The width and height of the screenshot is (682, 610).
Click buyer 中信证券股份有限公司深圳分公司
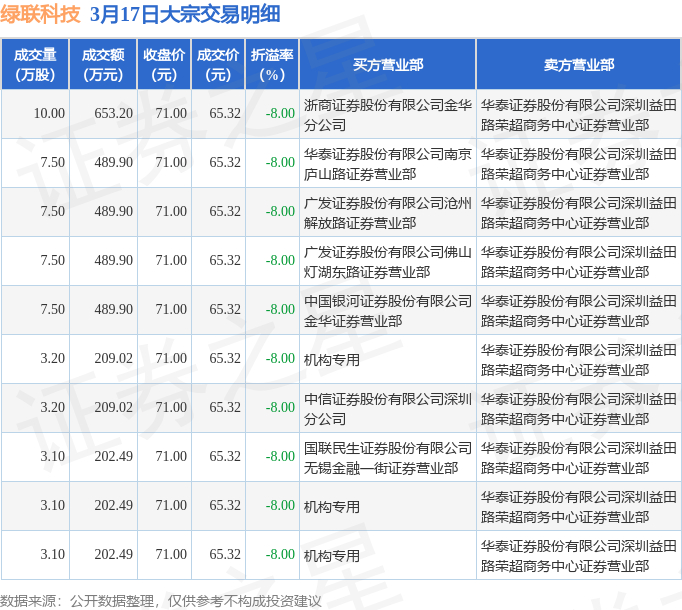tap(388, 409)
